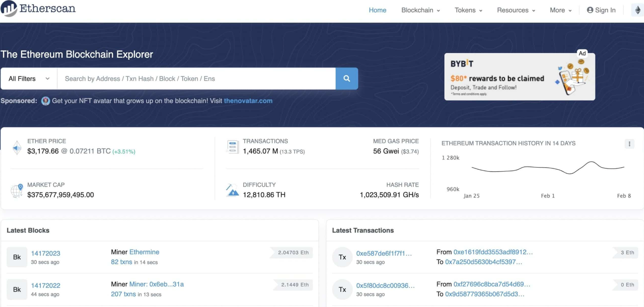Click the Bk icon for block 14172022
This screenshot has height=307, width=644.
click(x=17, y=289)
